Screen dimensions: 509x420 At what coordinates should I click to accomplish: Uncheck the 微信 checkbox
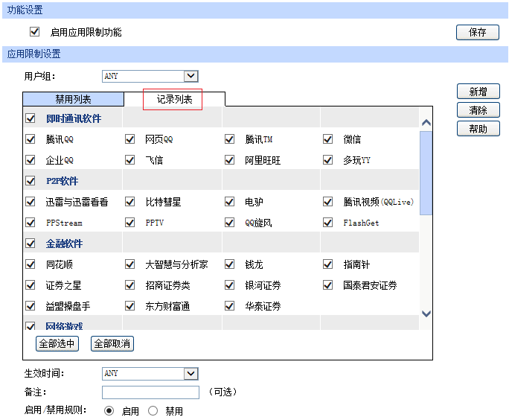tap(328, 139)
